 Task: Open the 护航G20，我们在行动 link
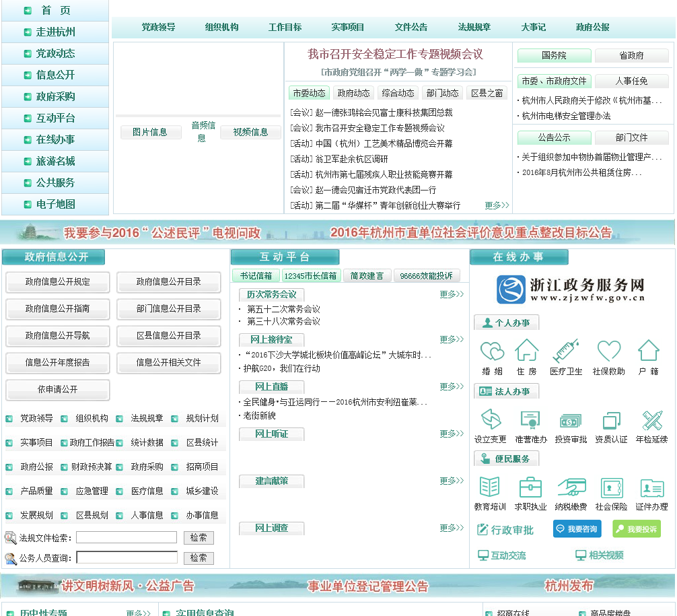pos(281,368)
